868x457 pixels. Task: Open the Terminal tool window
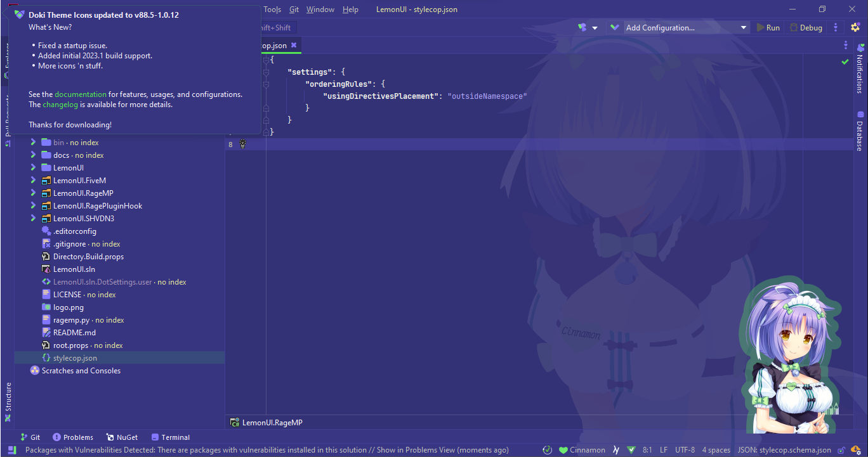point(170,437)
